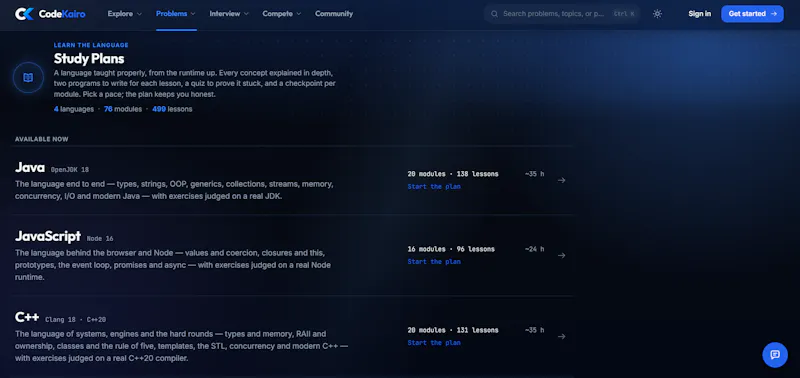Click the arrow icon in the JavaScript row
This screenshot has height=378, width=800.
(x=561, y=255)
